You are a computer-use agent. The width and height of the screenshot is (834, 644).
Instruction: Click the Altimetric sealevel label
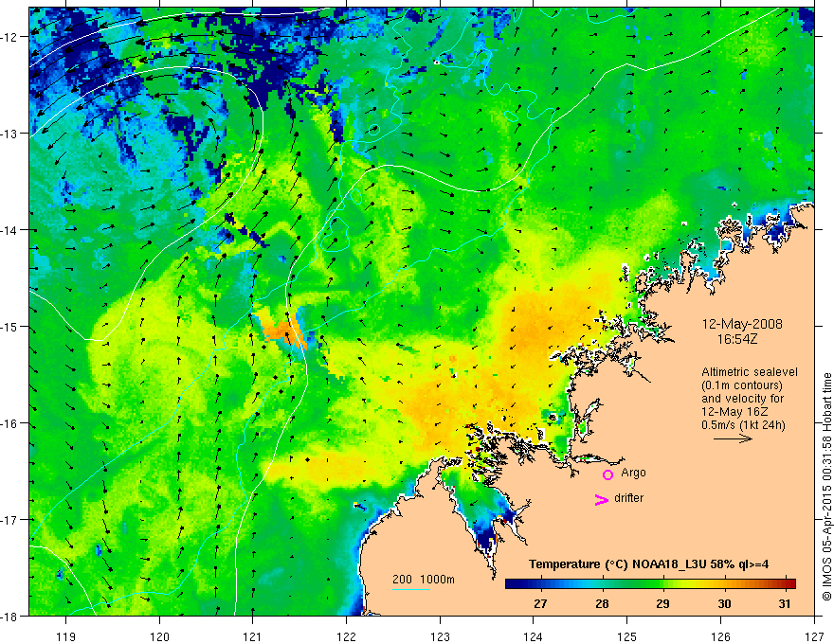click(750, 372)
